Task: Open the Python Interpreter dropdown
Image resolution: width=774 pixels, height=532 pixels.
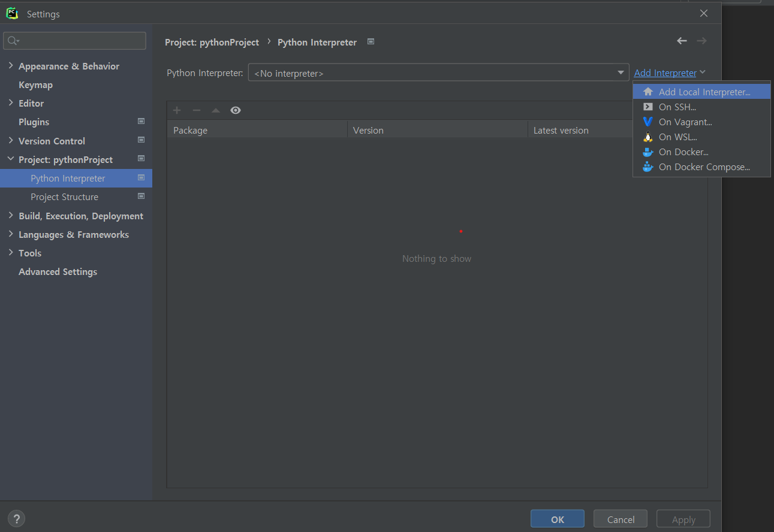Action: (438, 72)
